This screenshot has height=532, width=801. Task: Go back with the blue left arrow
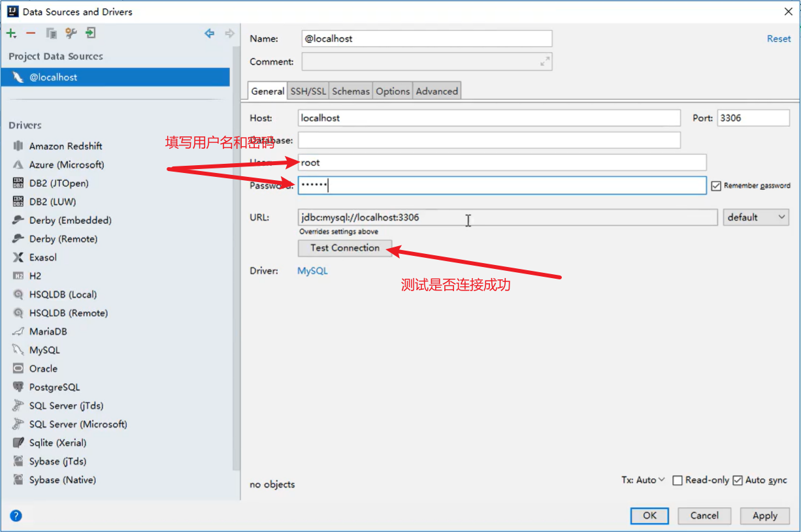tap(210, 33)
